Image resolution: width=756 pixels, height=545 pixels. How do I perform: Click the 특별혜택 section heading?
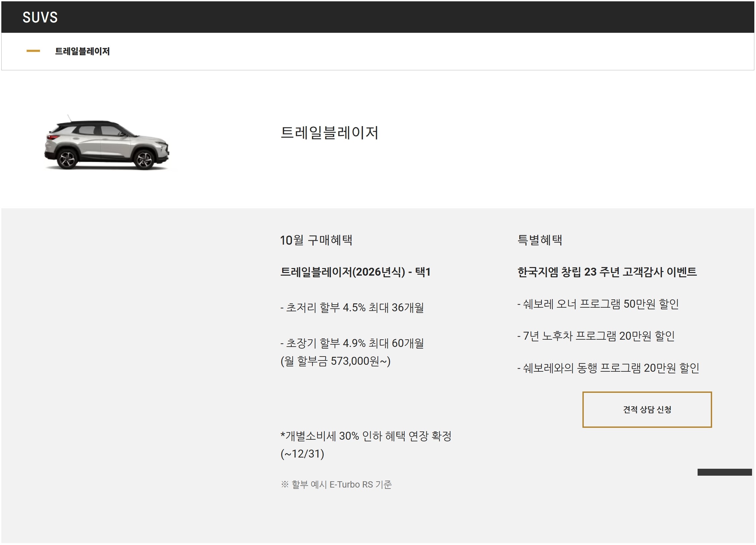point(539,240)
